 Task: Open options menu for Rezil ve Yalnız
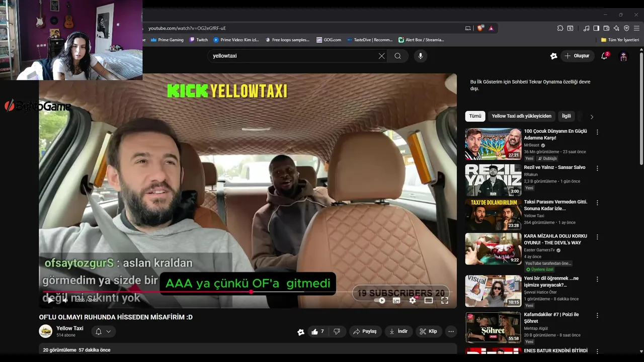[597, 168]
